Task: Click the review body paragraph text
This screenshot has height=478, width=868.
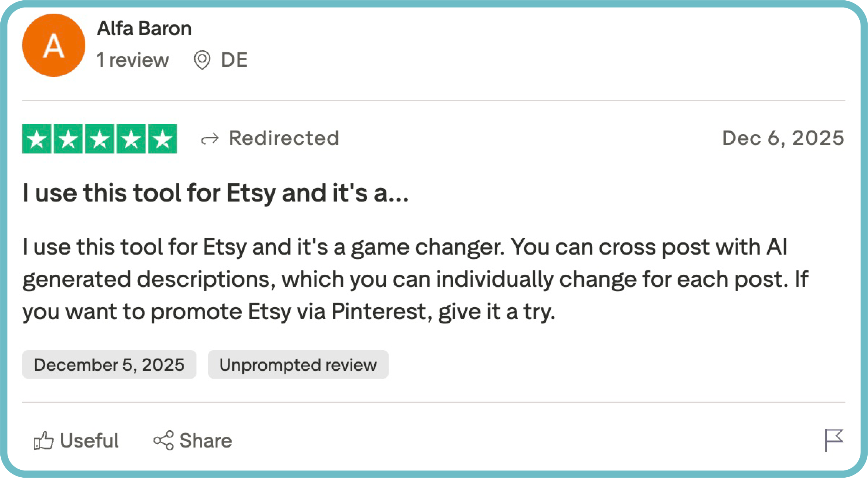Action: 416,279
